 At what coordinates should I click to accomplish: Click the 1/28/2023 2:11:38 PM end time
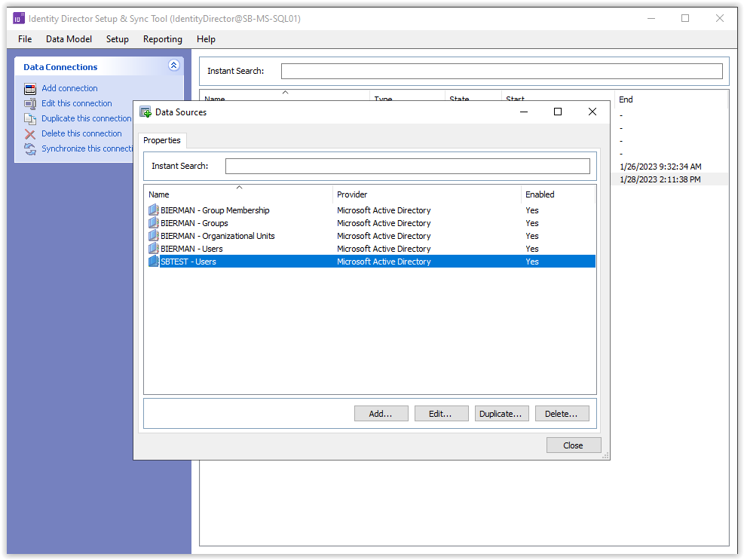click(x=660, y=179)
